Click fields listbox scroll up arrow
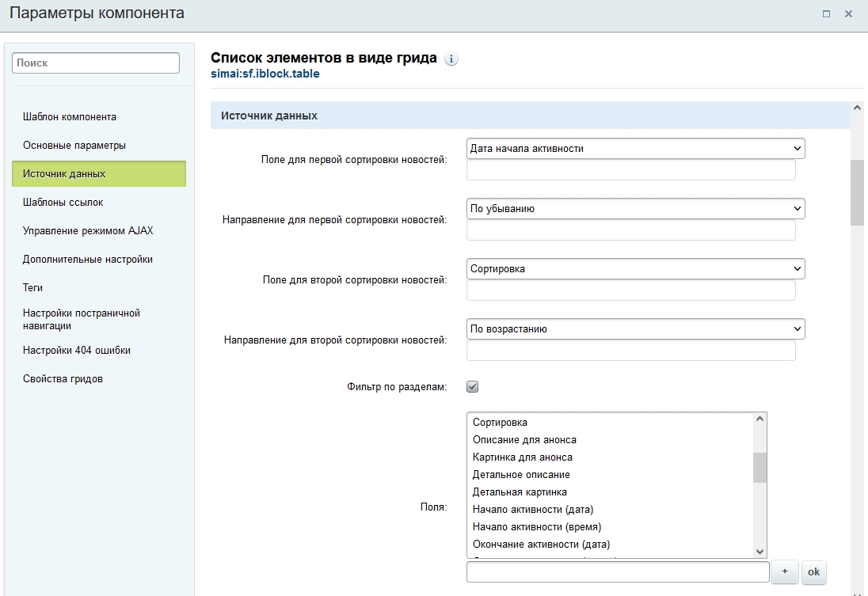The width and height of the screenshot is (868, 596). [760, 419]
